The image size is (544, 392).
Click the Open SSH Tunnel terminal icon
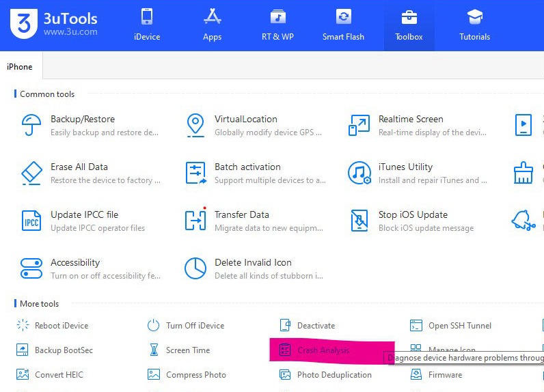click(416, 326)
